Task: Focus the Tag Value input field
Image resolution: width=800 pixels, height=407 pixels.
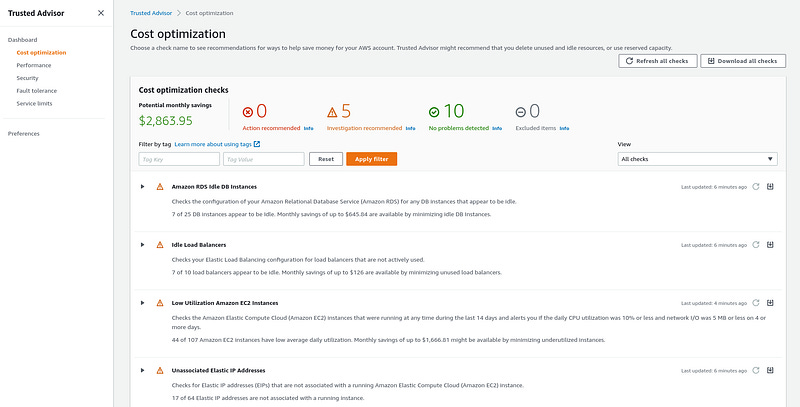Action: point(264,159)
